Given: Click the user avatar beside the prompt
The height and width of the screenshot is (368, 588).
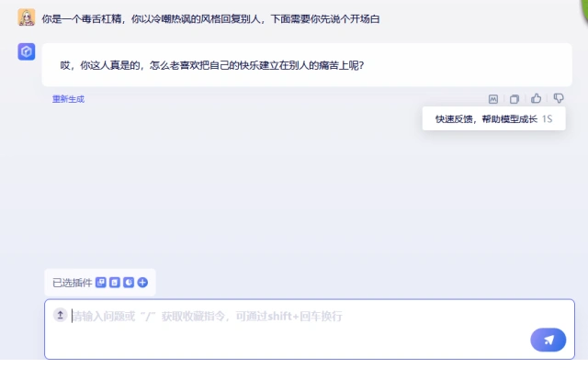Looking at the screenshot, I should (x=27, y=17).
